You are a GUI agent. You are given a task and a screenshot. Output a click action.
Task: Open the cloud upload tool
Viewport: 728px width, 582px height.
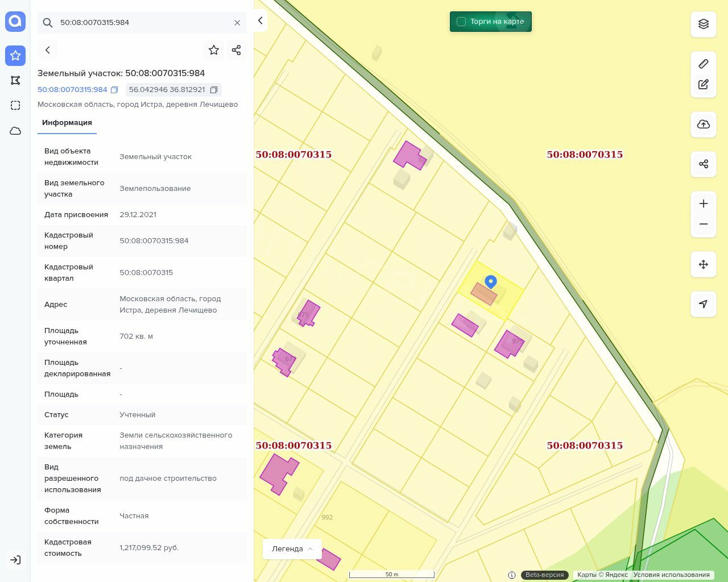click(x=704, y=124)
